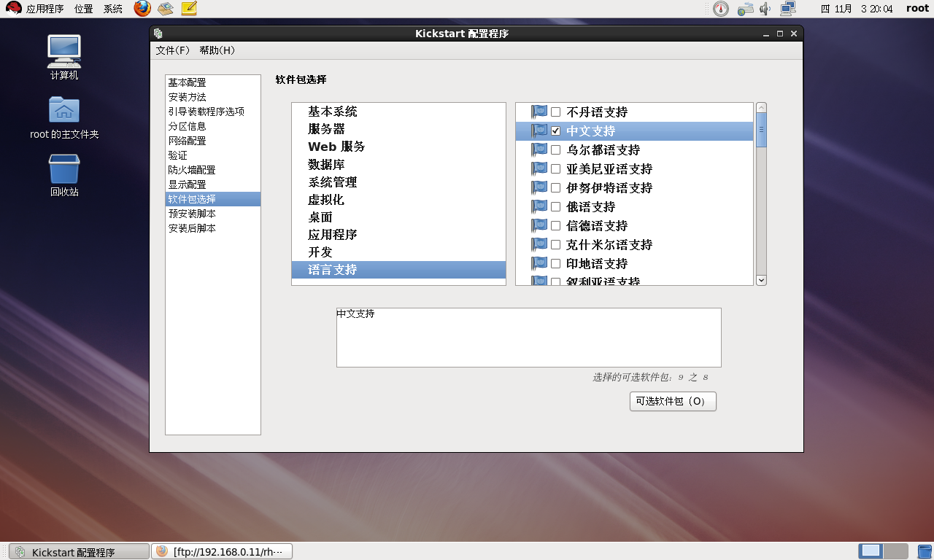Tick the 伊努伊特语支持 checkbox

tap(556, 188)
